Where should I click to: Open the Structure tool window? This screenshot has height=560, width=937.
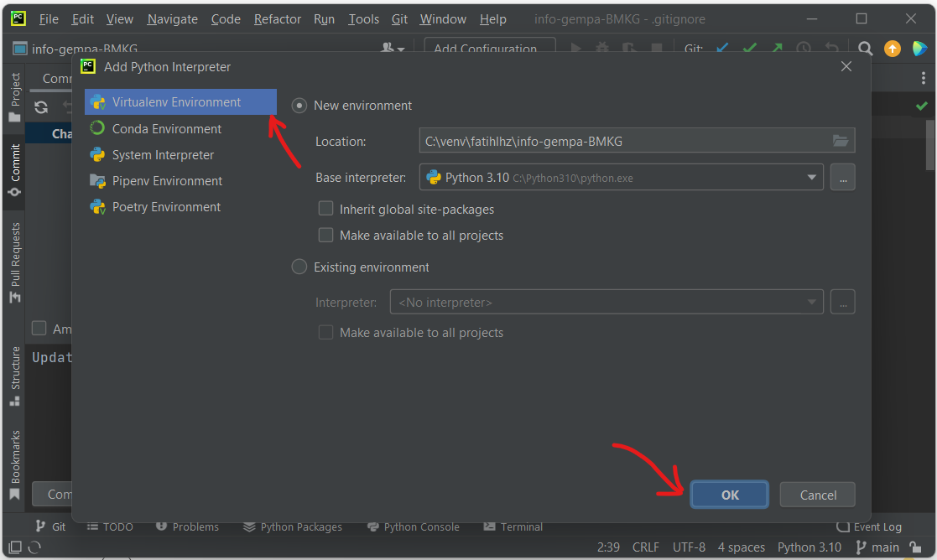pos(13,369)
